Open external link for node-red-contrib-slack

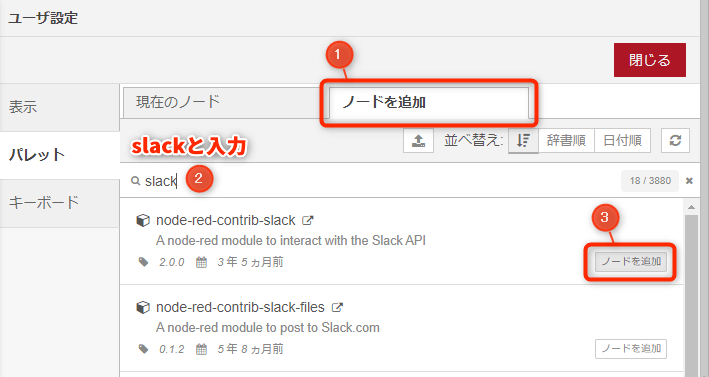(x=307, y=221)
